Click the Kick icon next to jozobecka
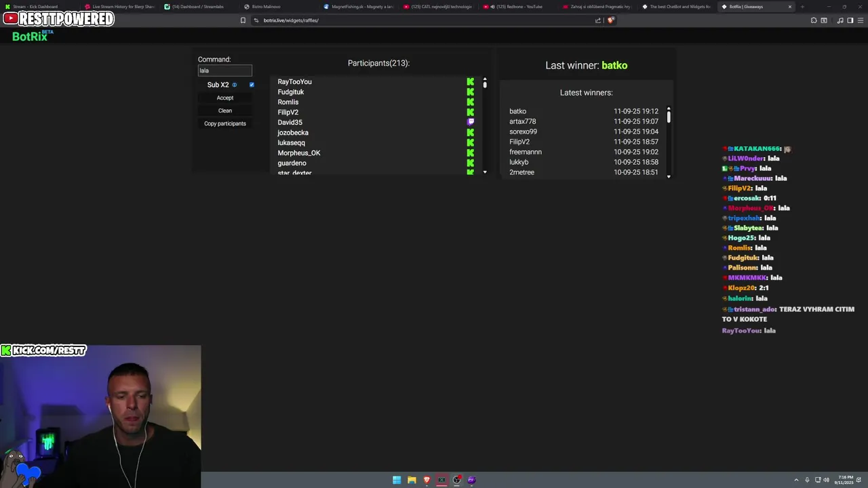Viewport: 868px width, 488px height. [x=471, y=133]
